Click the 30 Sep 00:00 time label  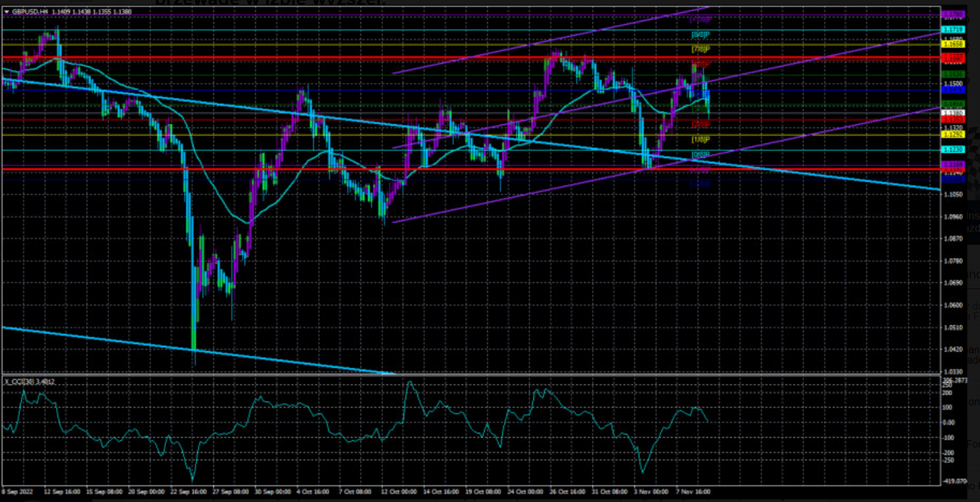(273, 492)
